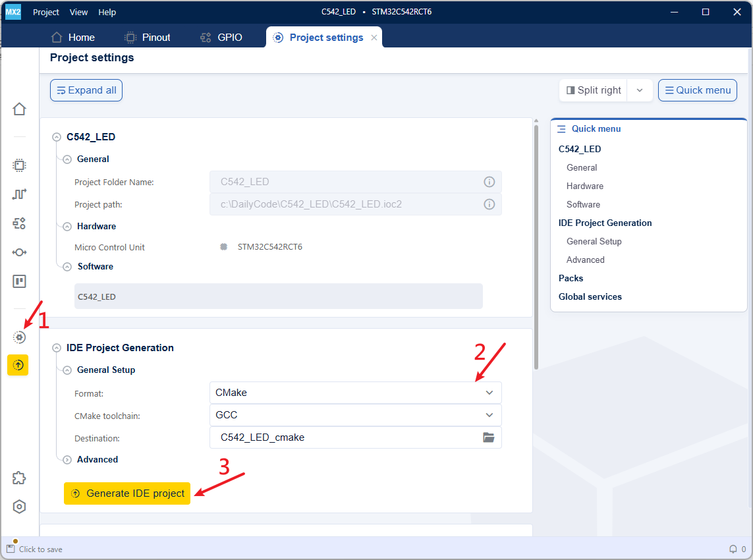Open the View menu
The height and width of the screenshot is (560, 753).
pos(79,12)
